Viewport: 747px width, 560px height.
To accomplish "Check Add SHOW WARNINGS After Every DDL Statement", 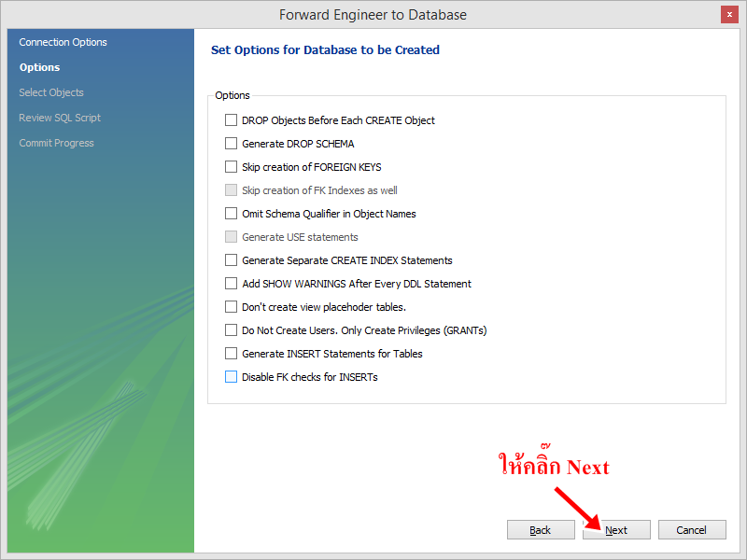I will (x=231, y=284).
